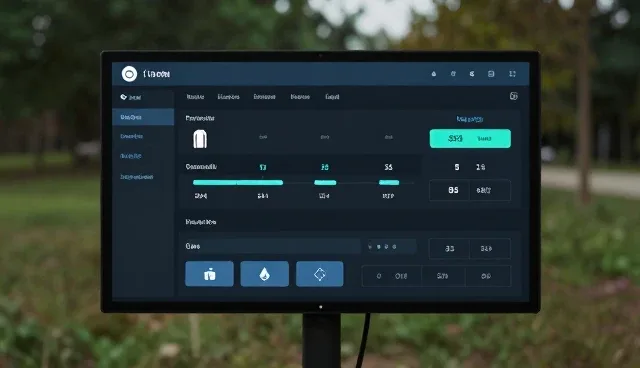The height and width of the screenshot is (368, 640).
Task: Click the circular logo in the header
Action: [129, 74]
